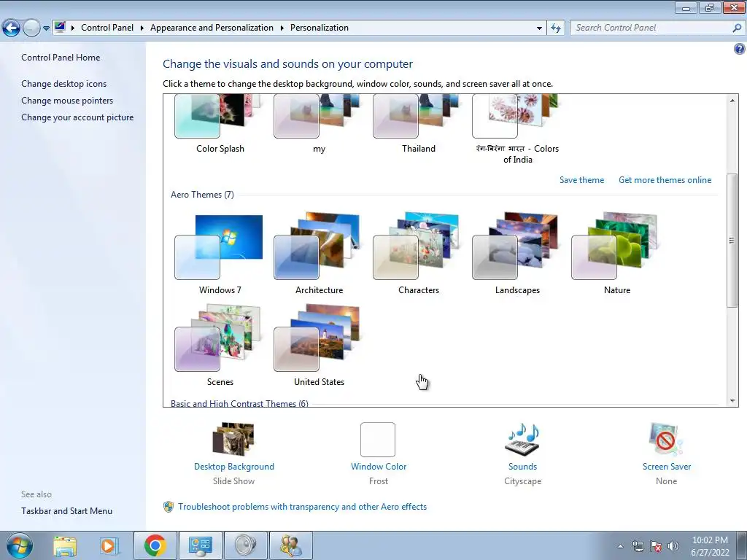Apply the Characters theme

pyautogui.click(x=418, y=253)
